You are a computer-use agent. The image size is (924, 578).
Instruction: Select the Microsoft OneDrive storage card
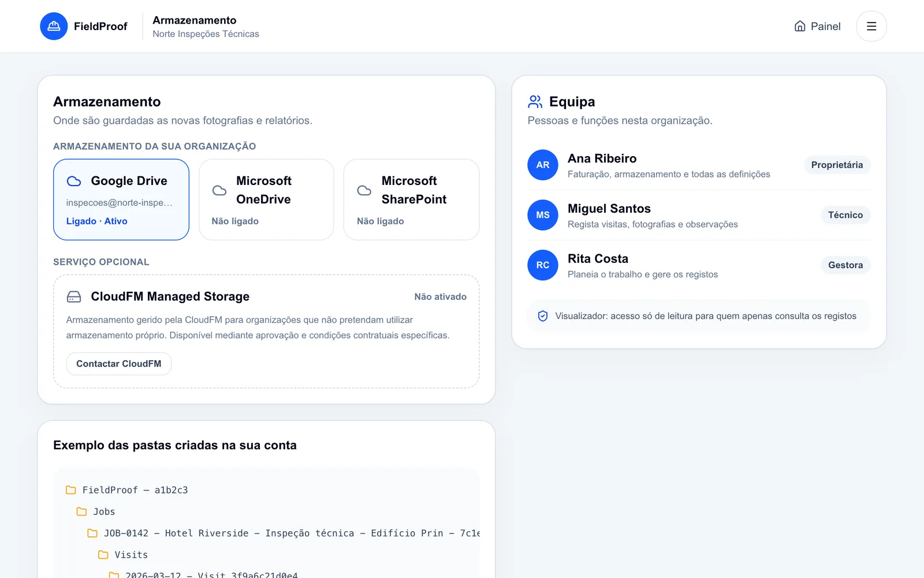(266, 199)
